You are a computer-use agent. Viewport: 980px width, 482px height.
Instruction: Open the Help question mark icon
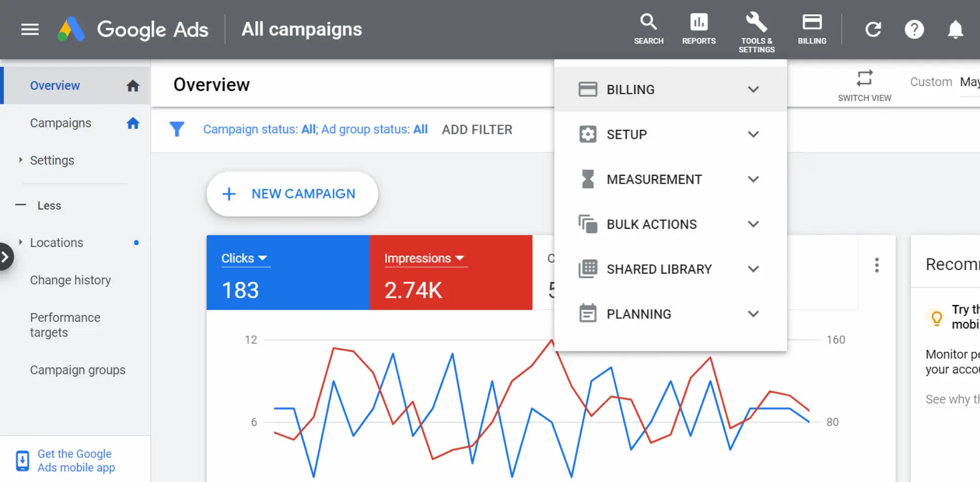point(914,29)
